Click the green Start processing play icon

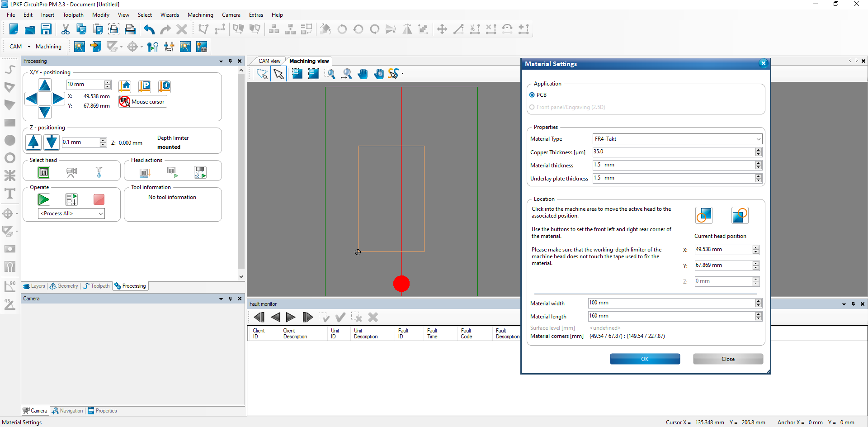44,199
